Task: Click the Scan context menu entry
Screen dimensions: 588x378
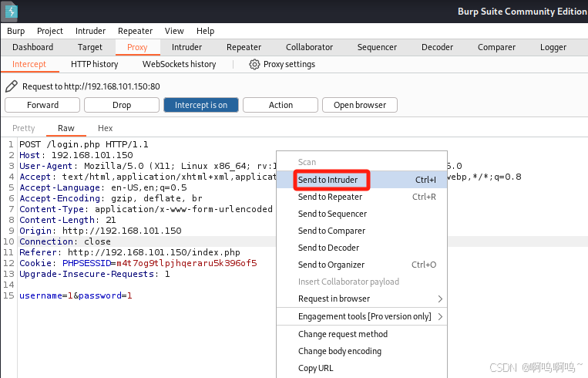Action: (x=362, y=162)
